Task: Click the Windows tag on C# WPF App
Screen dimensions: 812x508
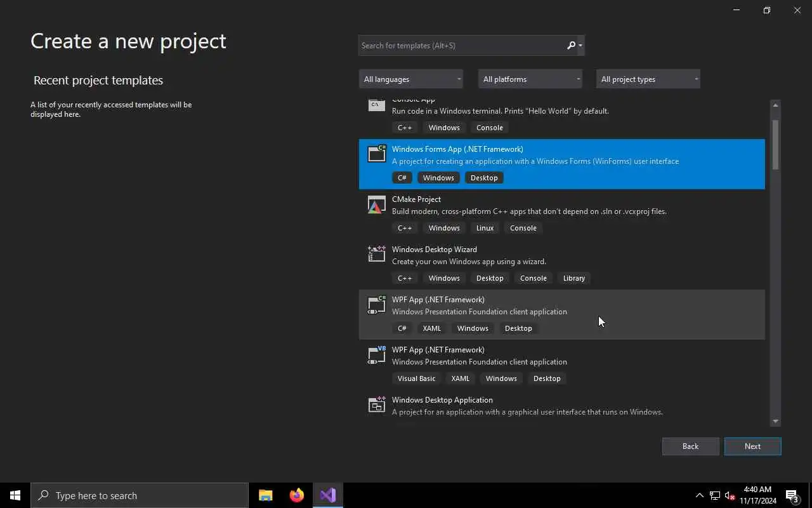Action: [x=473, y=328]
